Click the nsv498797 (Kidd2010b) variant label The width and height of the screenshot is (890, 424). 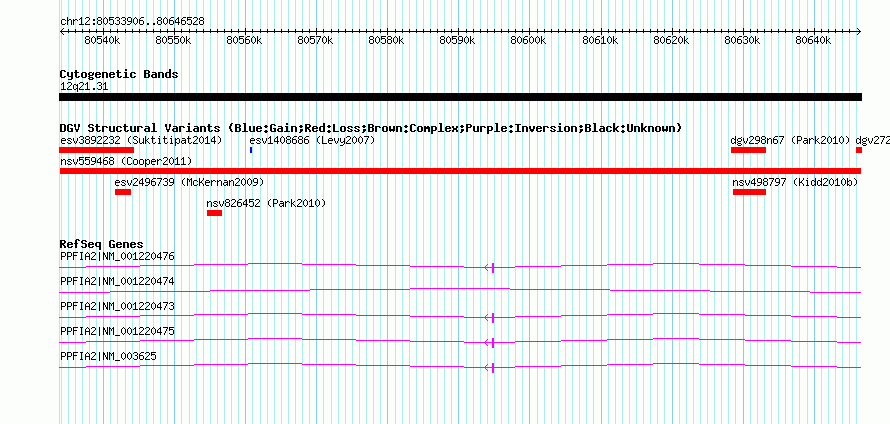pyautogui.click(x=795, y=182)
